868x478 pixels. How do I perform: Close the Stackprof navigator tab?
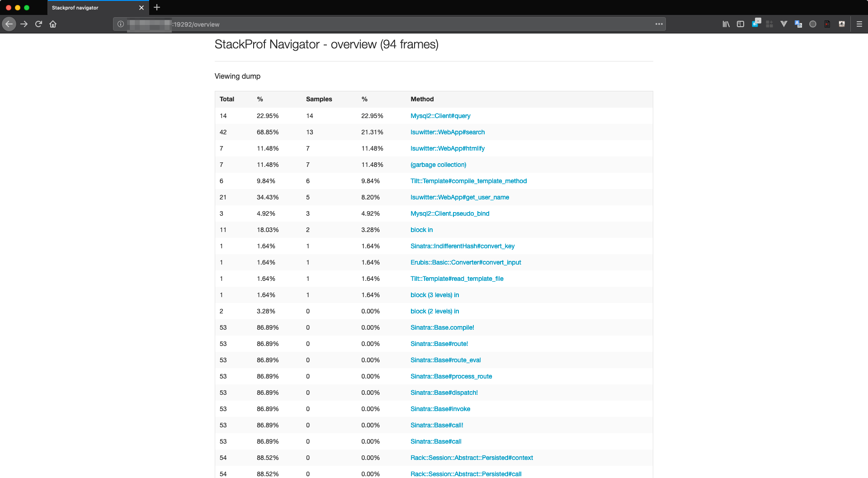(x=142, y=8)
